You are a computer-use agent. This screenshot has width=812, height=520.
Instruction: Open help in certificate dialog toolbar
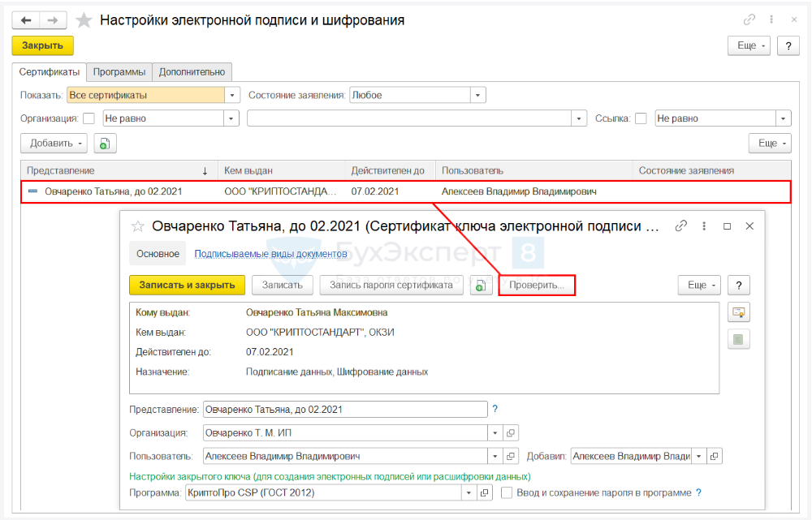(x=739, y=285)
